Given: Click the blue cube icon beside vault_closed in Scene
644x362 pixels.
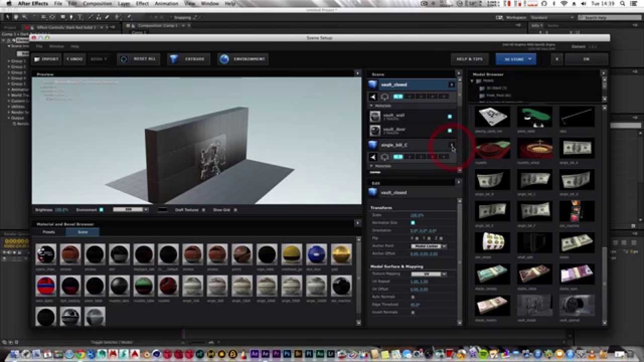Looking at the screenshot, I should pos(373,84).
